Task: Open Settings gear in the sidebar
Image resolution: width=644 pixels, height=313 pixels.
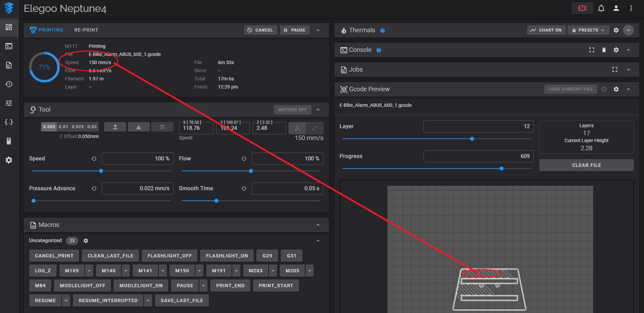Action: tap(9, 160)
